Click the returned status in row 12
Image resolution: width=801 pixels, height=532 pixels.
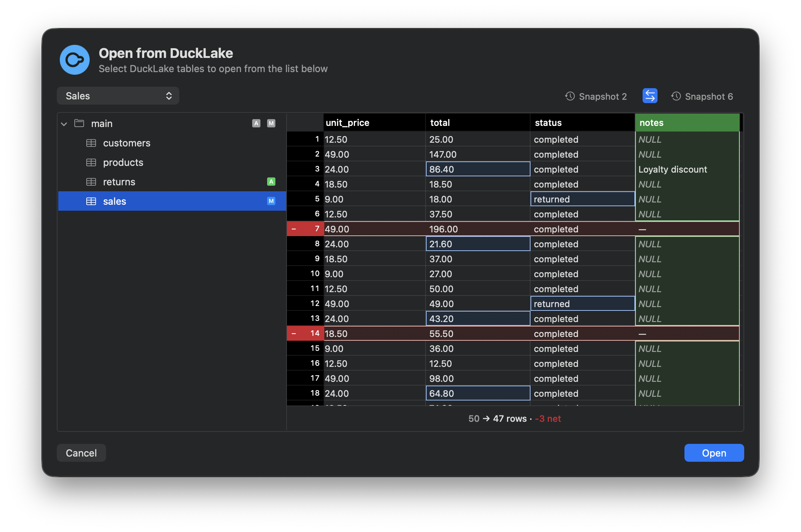coord(582,303)
